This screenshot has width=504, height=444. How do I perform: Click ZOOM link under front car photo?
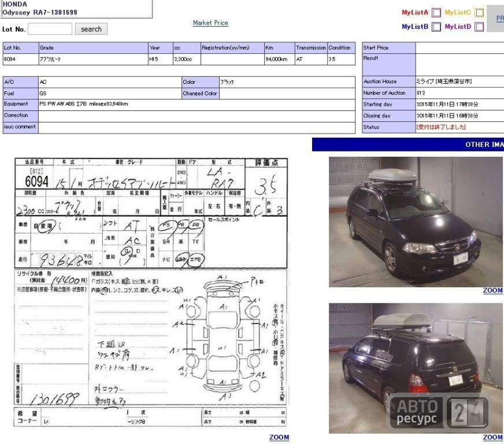[493, 290]
